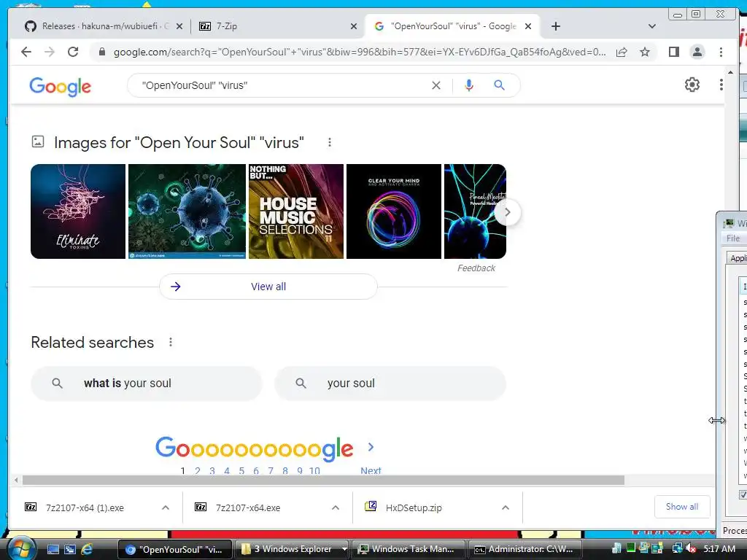This screenshot has height=560, width=747.
Task: Open the tab search dropdown chevron
Action: point(651,26)
